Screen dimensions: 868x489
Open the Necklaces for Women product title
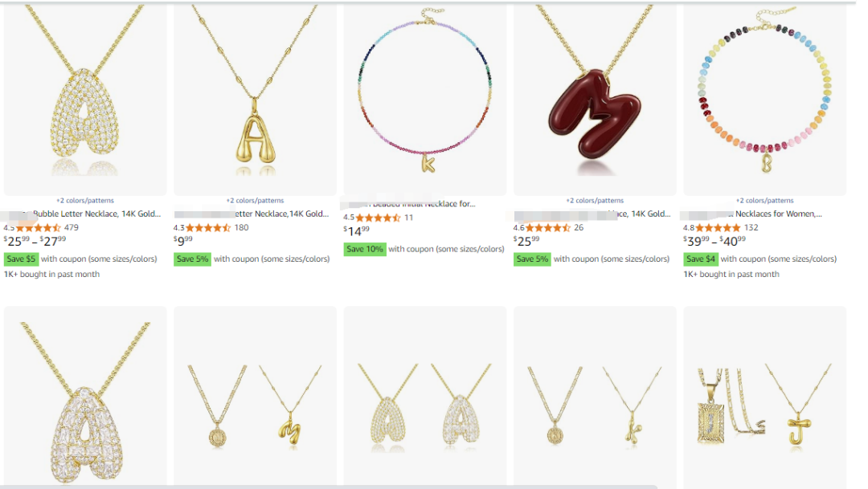click(778, 214)
